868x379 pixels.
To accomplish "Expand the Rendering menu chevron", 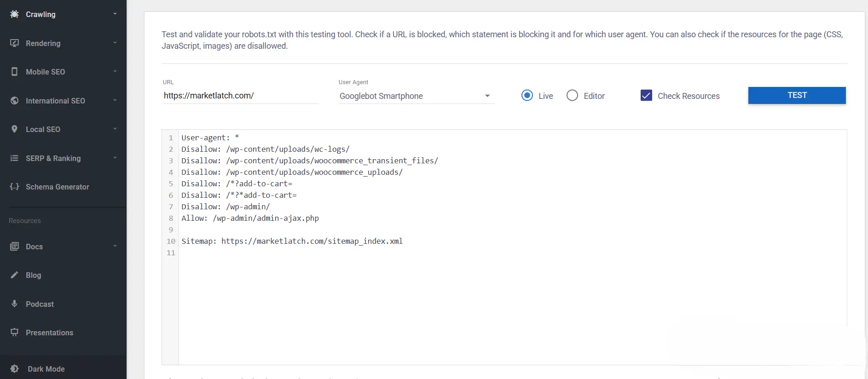I will (115, 43).
